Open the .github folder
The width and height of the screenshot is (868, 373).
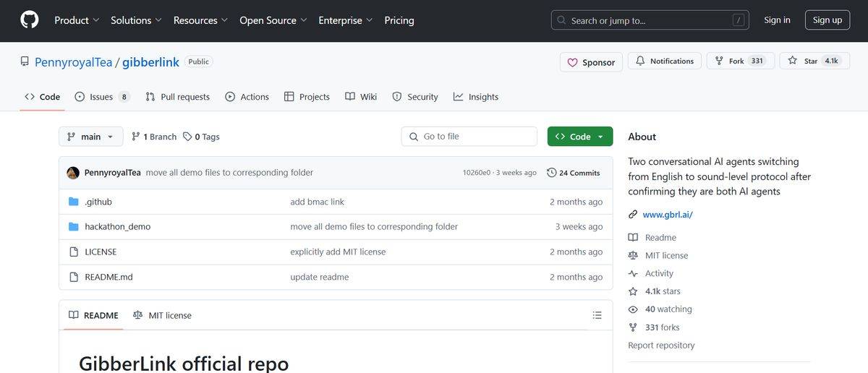coord(98,202)
